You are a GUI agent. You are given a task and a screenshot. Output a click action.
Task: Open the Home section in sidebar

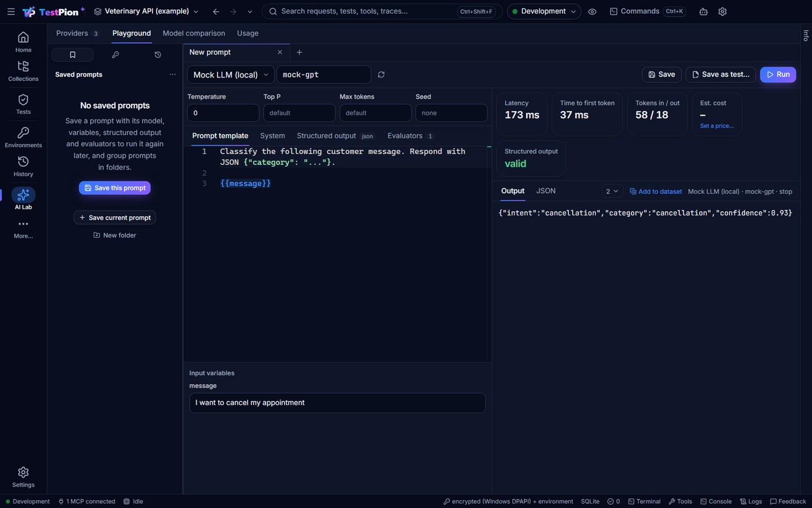click(23, 42)
